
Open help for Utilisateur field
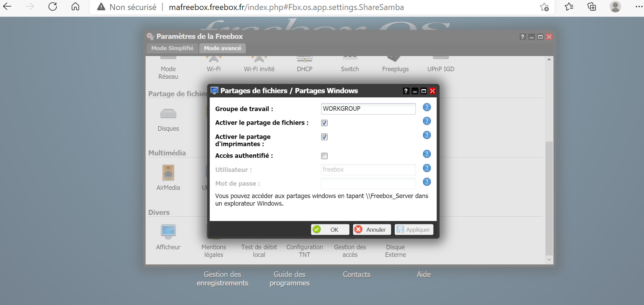click(x=427, y=168)
